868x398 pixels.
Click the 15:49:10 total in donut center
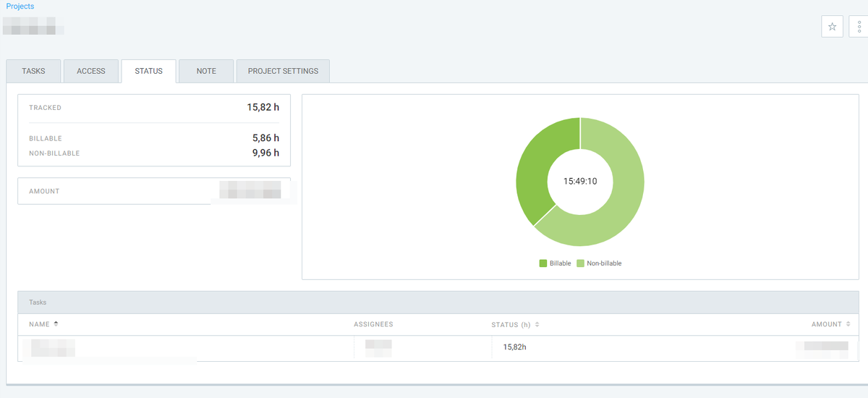[580, 181]
